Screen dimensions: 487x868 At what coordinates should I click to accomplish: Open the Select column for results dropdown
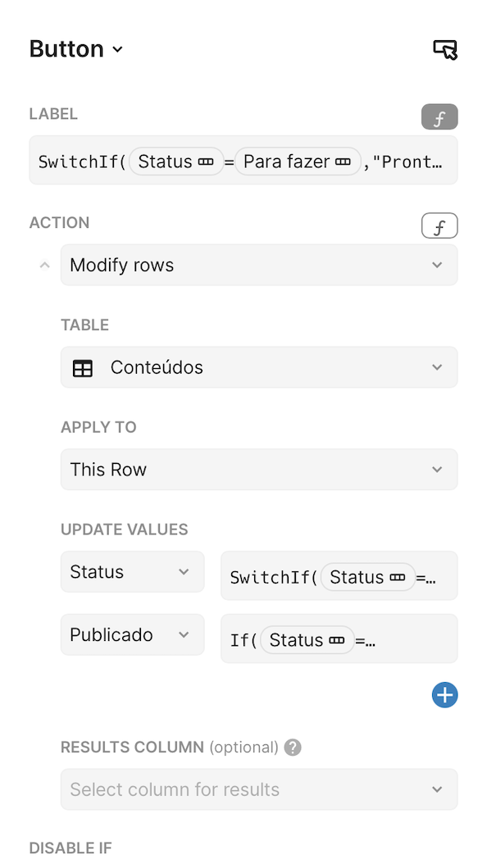click(259, 789)
